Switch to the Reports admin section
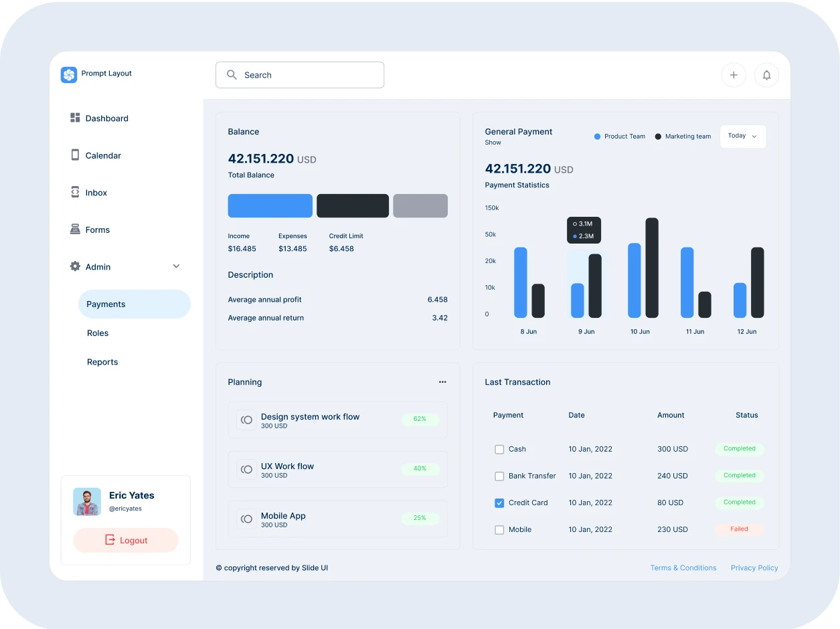The image size is (840, 629). pyautogui.click(x=102, y=361)
